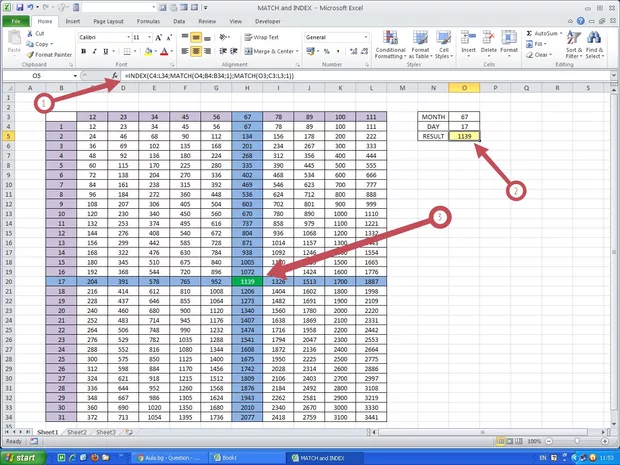The image size is (620, 465).
Task: Click the Delete cells icon
Action: 489,38
